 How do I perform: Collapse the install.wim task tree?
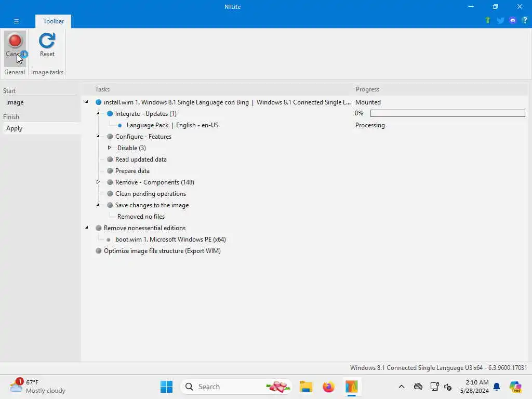87,102
